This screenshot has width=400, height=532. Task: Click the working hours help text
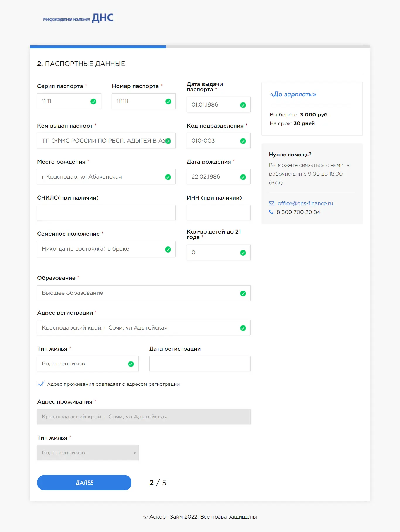coord(309,174)
